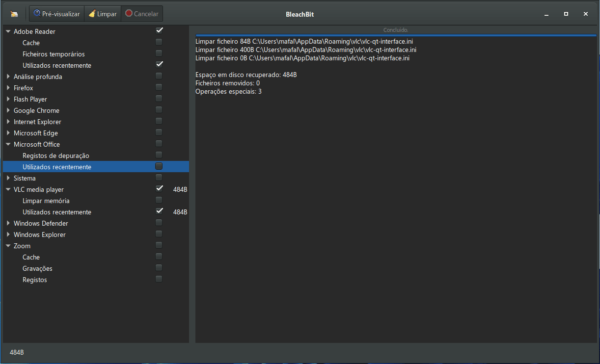The image size is (600, 364).
Task: Enable Zoom Cache checkbox
Action: 159,256
